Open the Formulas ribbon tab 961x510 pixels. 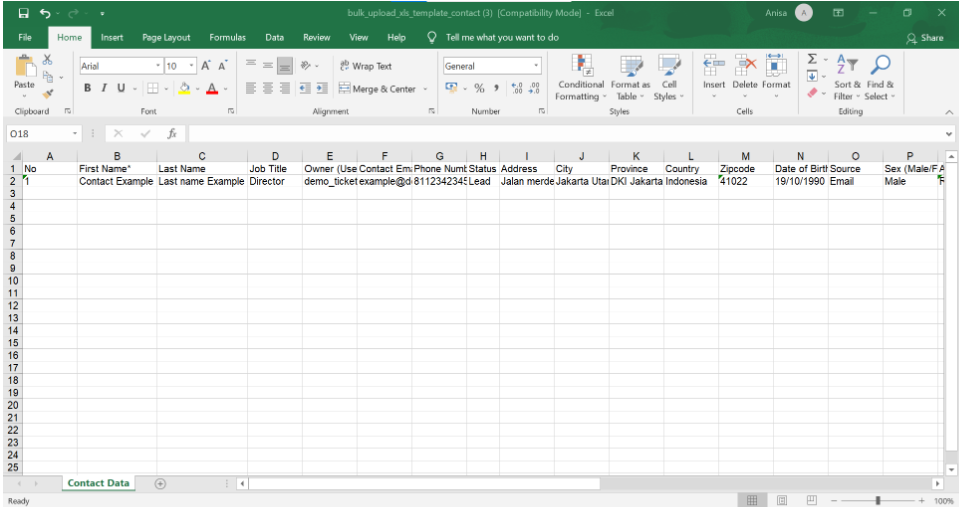pos(227,37)
